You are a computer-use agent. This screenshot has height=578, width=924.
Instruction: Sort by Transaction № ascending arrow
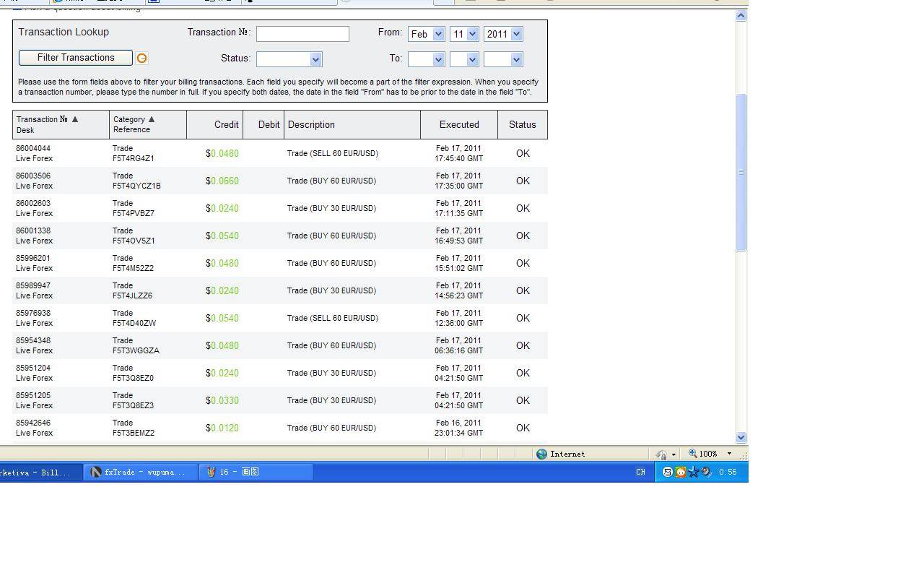(x=75, y=119)
